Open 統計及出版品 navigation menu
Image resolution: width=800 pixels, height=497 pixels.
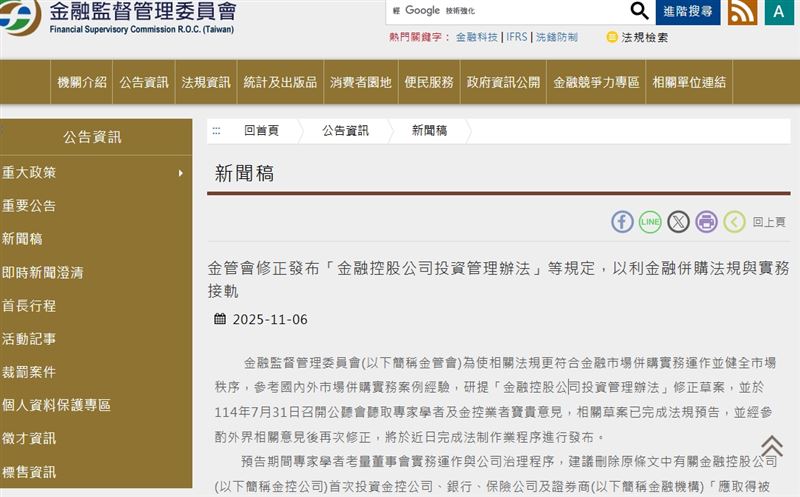point(280,82)
